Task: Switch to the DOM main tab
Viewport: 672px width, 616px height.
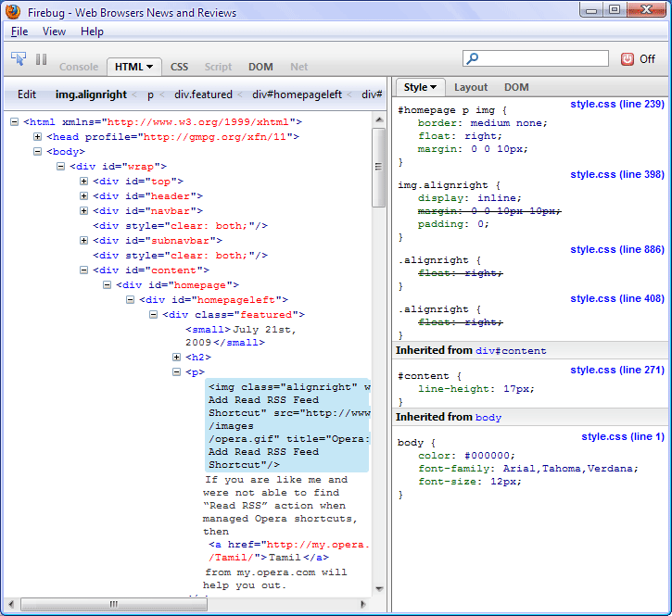Action: click(260, 67)
